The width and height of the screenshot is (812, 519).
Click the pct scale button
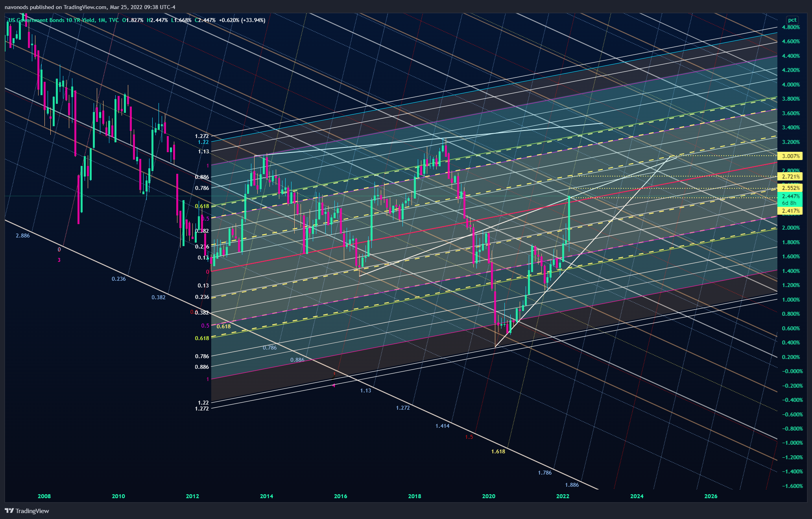coord(792,20)
